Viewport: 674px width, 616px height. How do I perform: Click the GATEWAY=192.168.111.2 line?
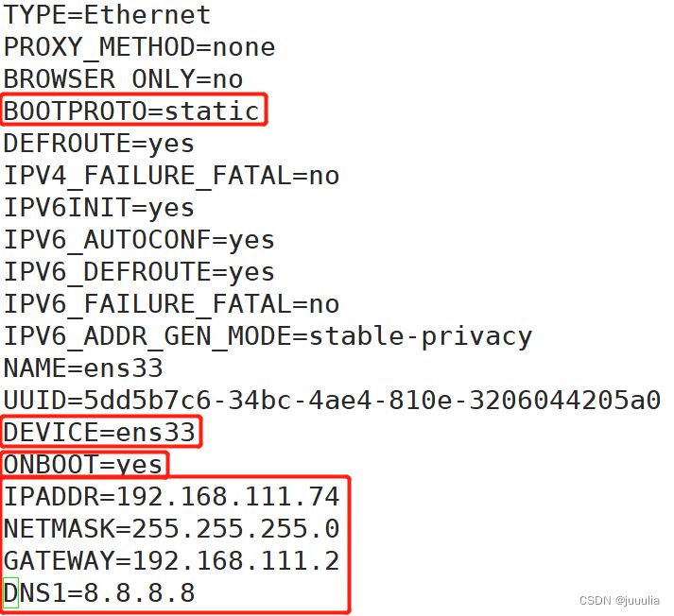tap(171, 561)
